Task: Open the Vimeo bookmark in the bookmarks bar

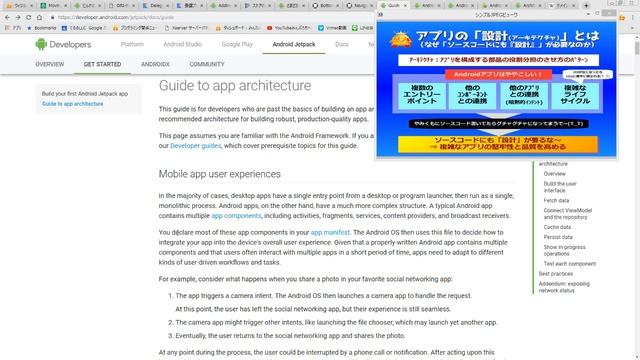Action: click(332, 28)
